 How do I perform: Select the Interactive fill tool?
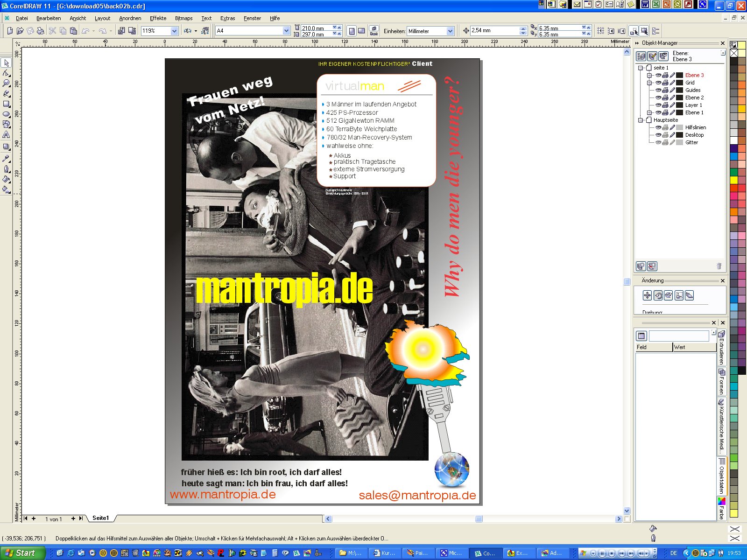[6, 189]
